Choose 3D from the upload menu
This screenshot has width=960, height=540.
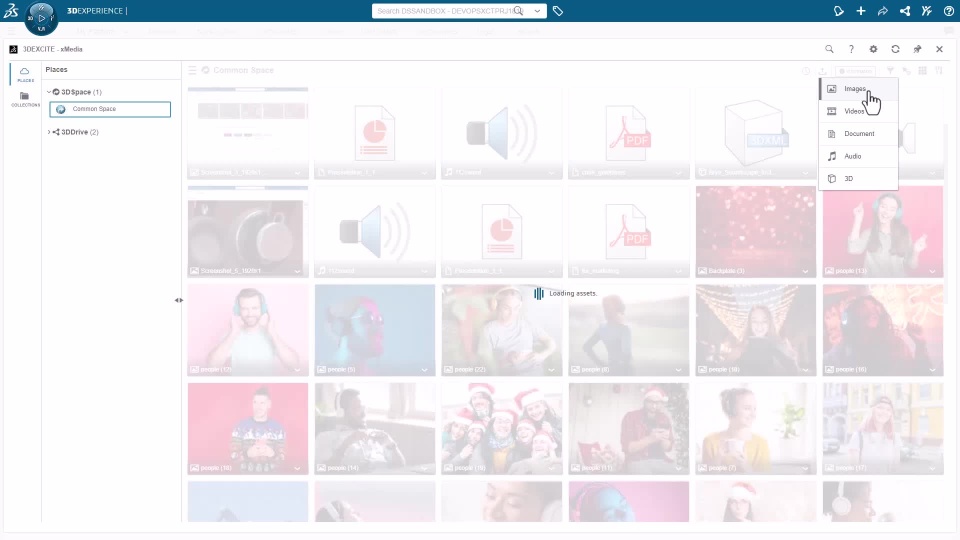(x=858, y=179)
